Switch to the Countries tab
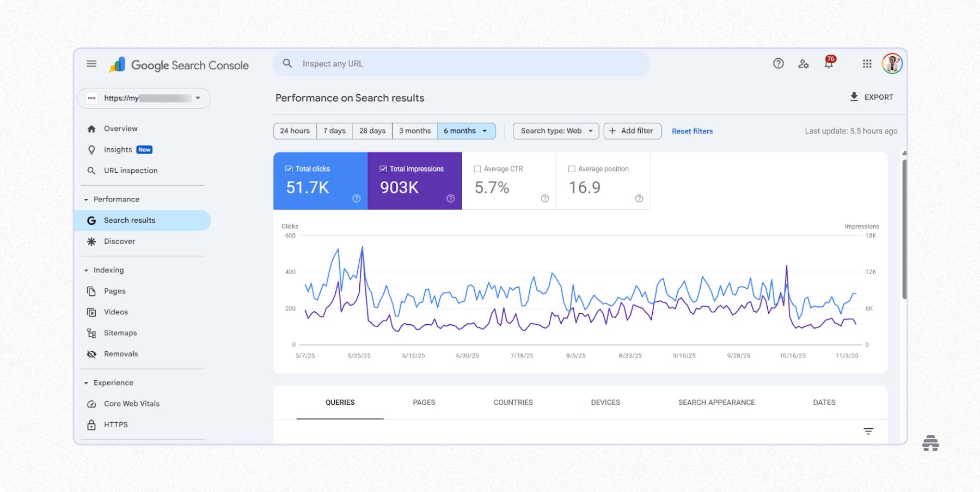 tap(513, 403)
